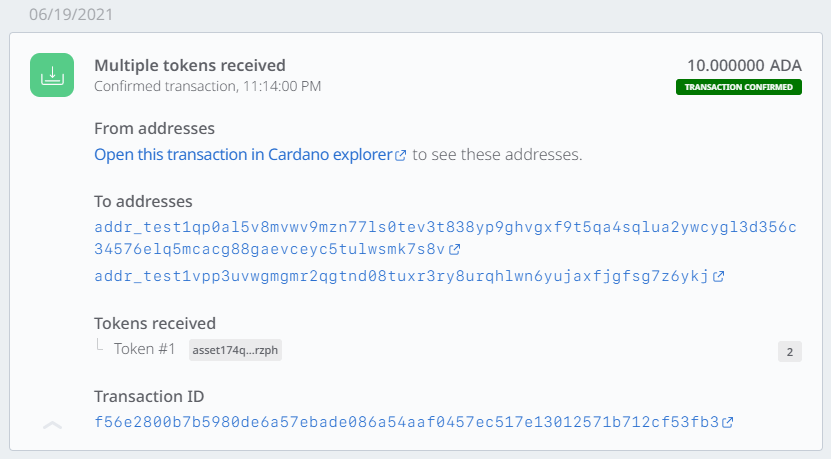Open the addr_test1vpp3uvwg address link
This screenshot has height=459, width=831.
pyautogui.click(x=401, y=276)
